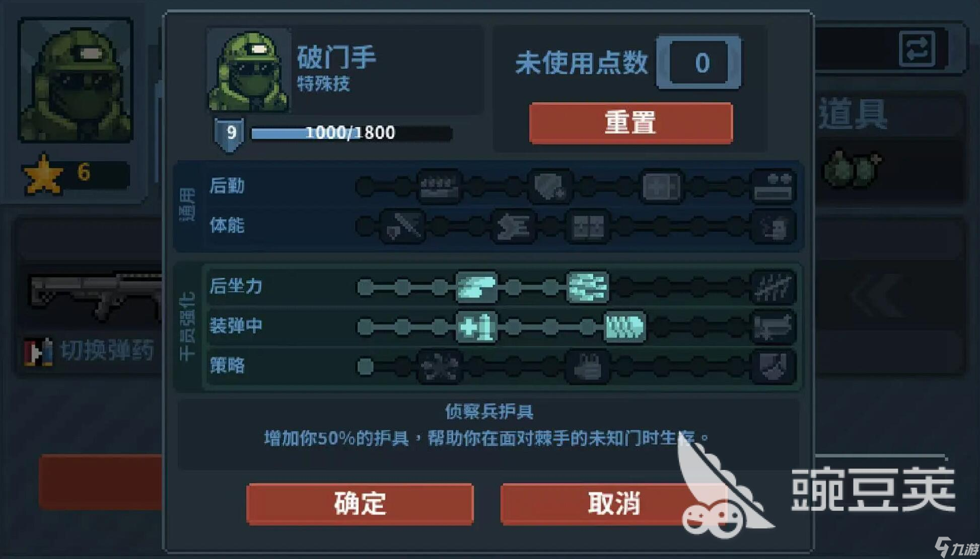Select the running figure skill in 体能 row
This screenshot has width=980, height=559.
pyautogui.click(x=513, y=226)
